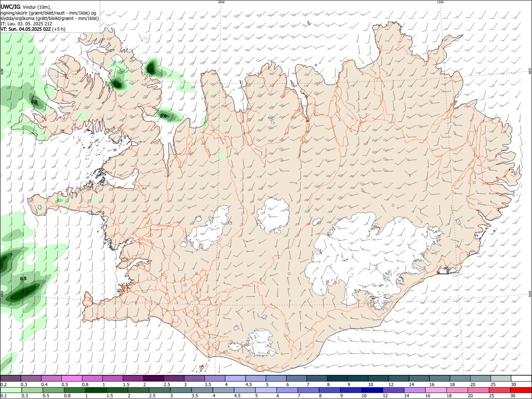
Task: Click the 15W longitude label
Action: (440, 2)
